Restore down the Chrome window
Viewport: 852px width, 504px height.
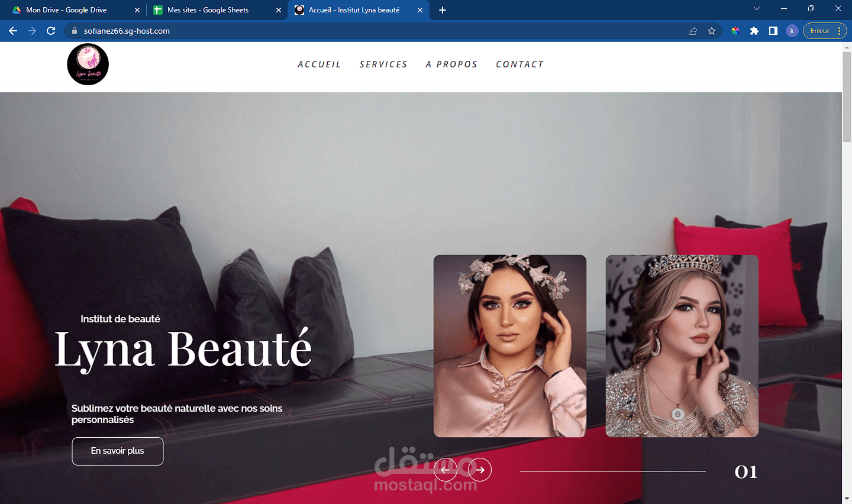(x=811, y=9)
